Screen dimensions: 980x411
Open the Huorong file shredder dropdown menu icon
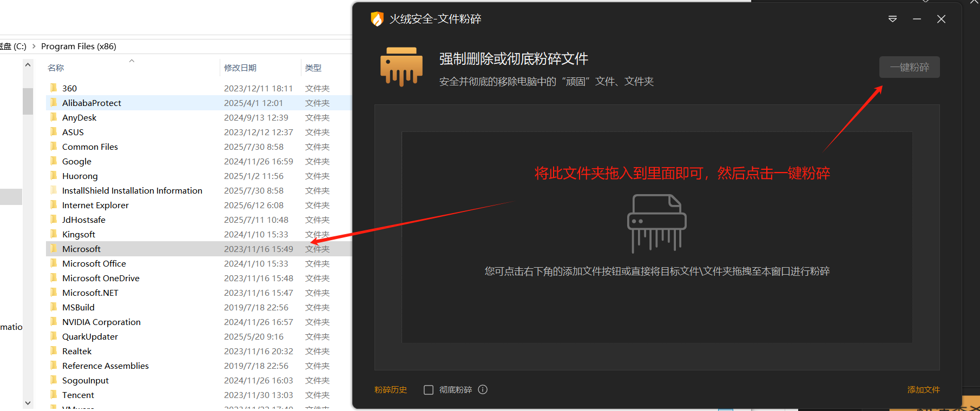[893, 19]
